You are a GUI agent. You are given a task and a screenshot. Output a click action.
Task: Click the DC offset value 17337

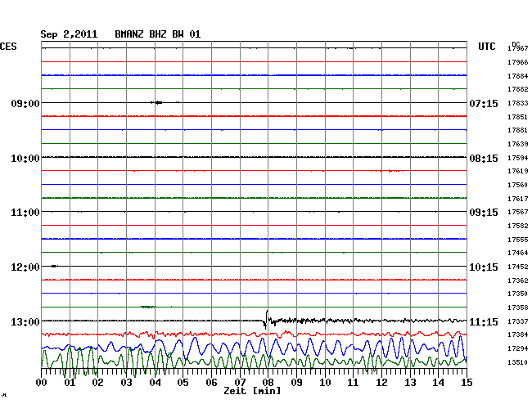[x=518, y=321]
